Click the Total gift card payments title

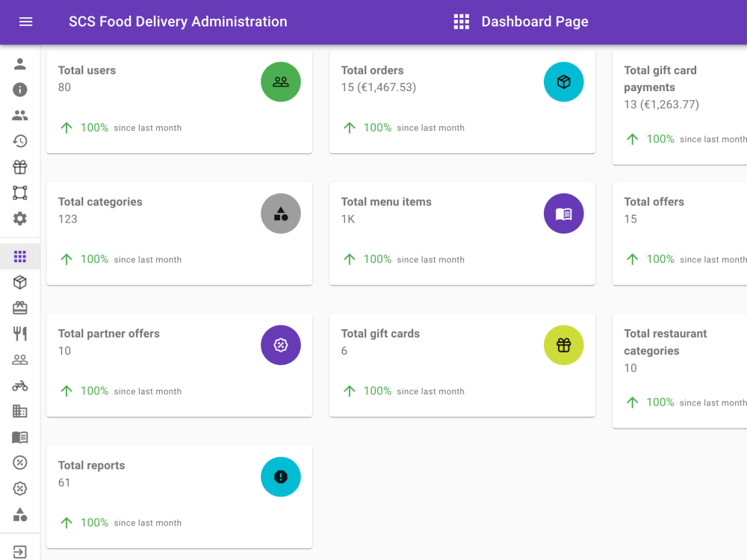click(660, 78)
